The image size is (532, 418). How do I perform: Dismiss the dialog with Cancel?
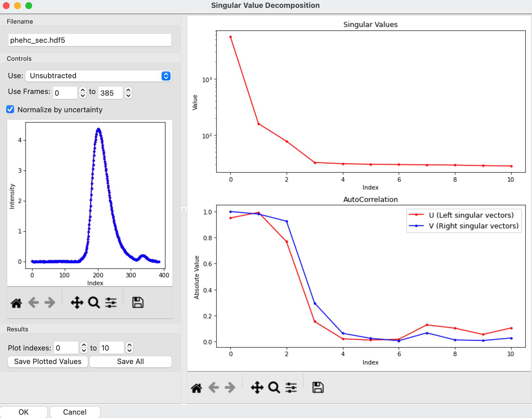click(x=75, y=412)
